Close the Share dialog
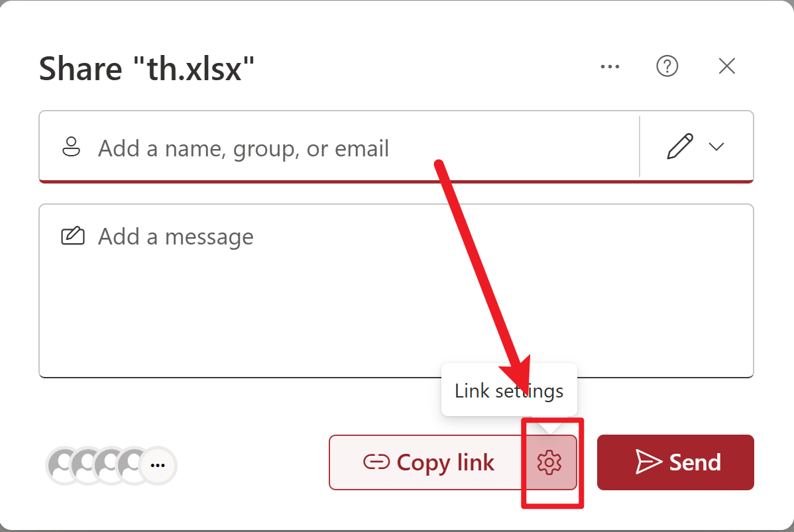This screenshot has width=794, height=532. [x=726, y=66]
